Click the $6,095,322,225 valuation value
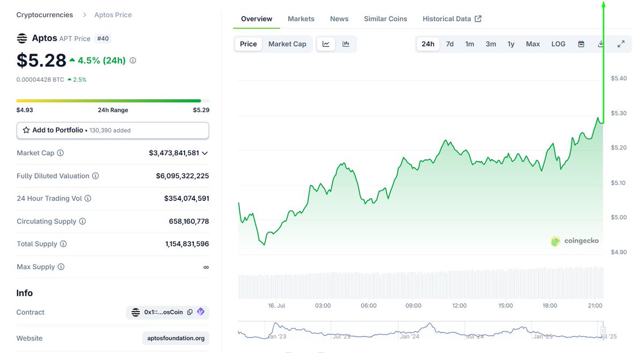This screenshot has height=353, width=644. tap(182, 176)
